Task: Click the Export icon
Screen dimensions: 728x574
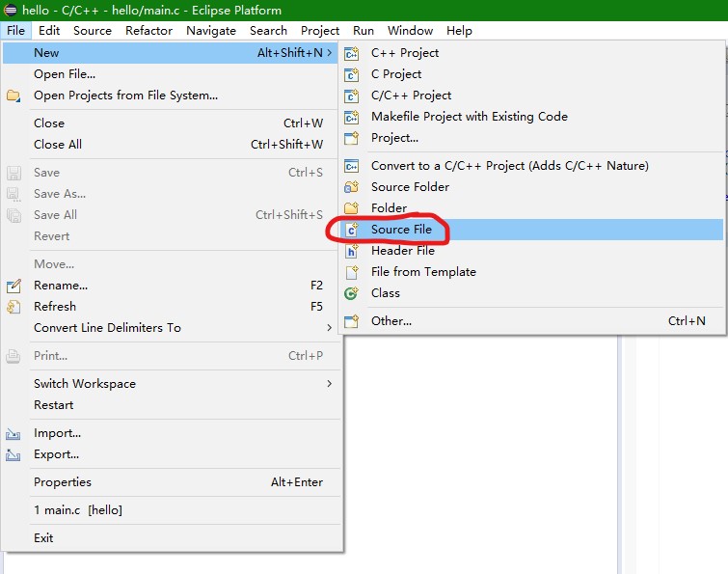Action: [x=13, y=455]
